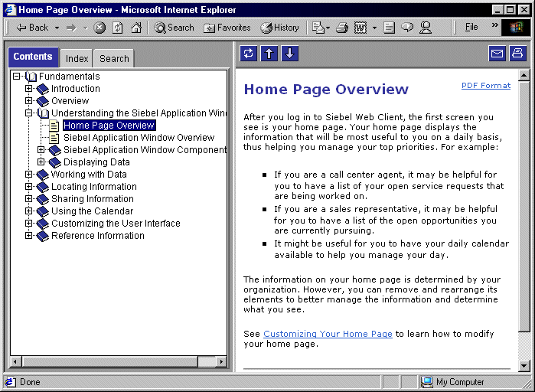Click the Working with Data book icon
The width and height of the screenshot is (535, 392).
pos(43,175)
